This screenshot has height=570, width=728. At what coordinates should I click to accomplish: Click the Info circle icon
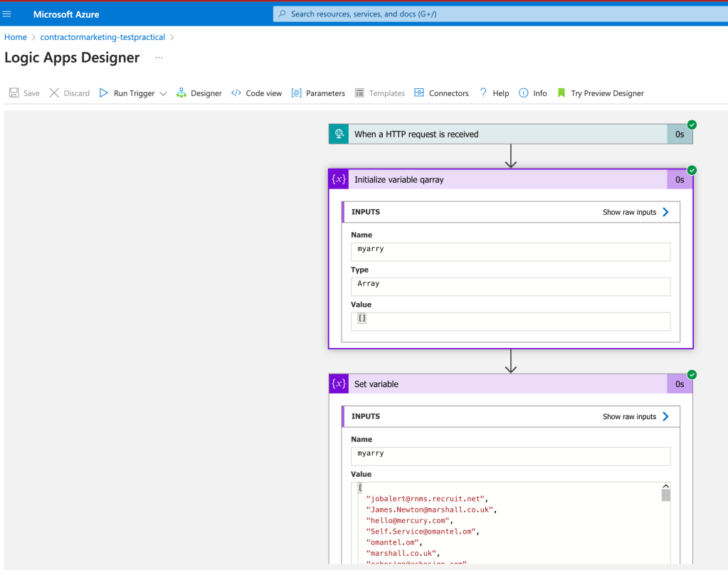tap(523, 93)
